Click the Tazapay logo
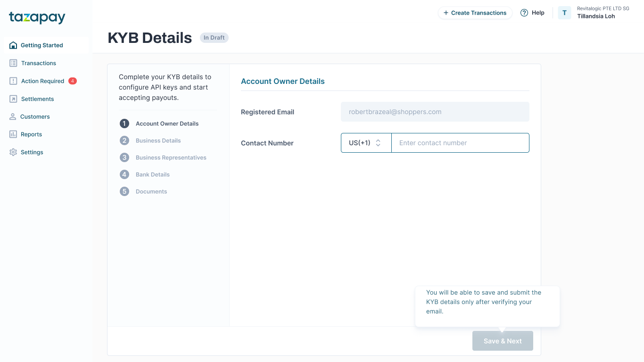Viewport: 644px width, 362px height. click(x=37, y=17)
